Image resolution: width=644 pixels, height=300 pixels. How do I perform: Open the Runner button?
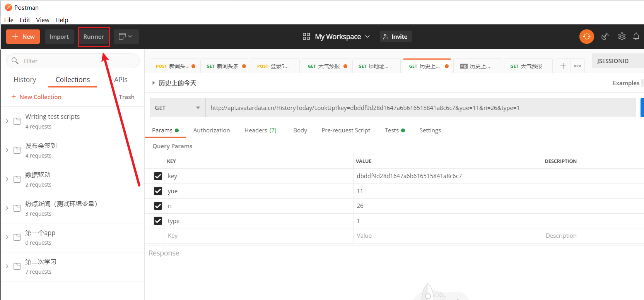[94, 36]
